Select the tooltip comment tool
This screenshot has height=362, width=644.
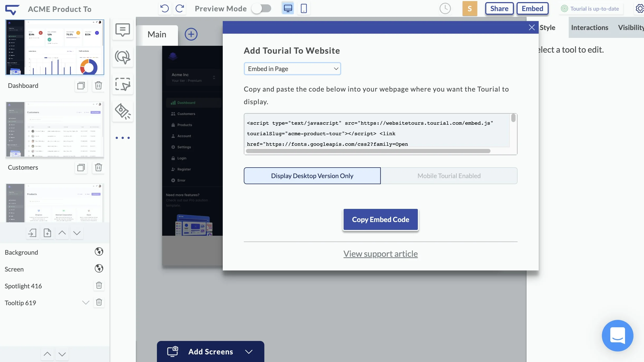[123, 29]
